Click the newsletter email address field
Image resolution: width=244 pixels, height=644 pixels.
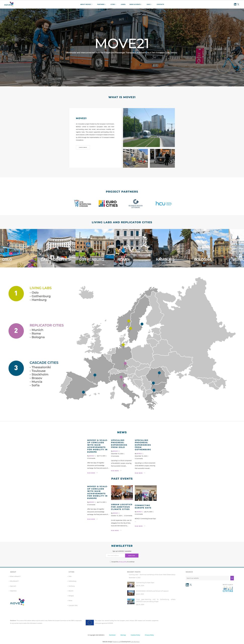[x=115, y=555]
